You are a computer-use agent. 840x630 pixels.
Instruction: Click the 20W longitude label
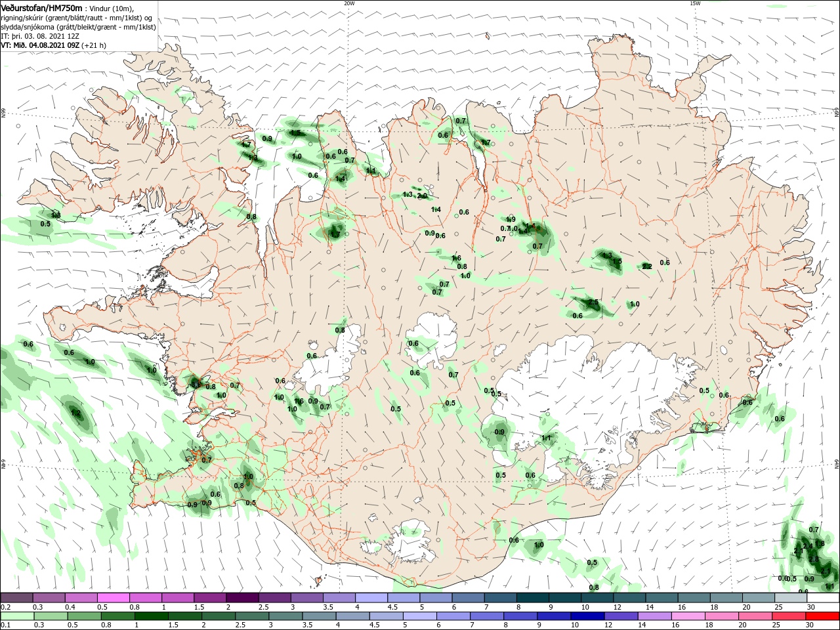pyautogui.click(x=349, y=3)
